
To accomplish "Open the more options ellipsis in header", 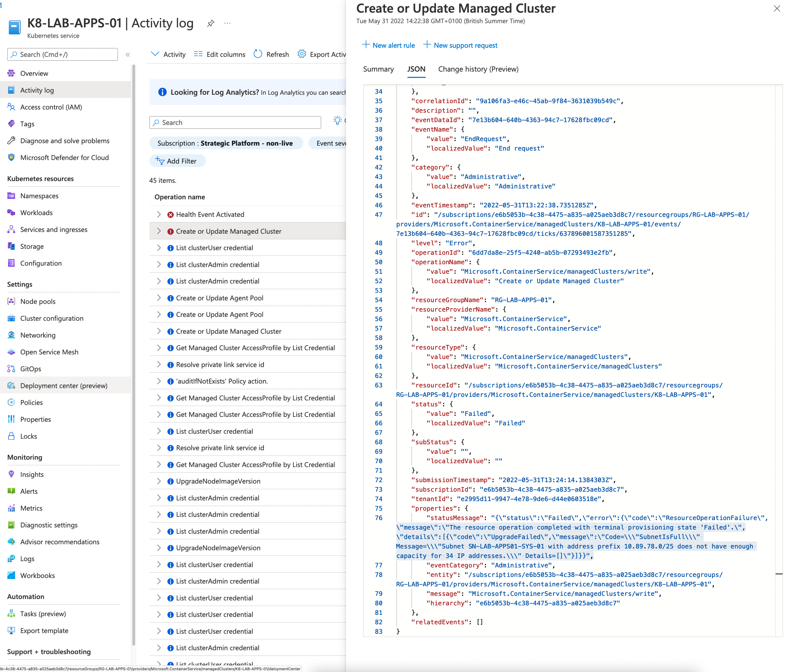I will click(227, 23).
